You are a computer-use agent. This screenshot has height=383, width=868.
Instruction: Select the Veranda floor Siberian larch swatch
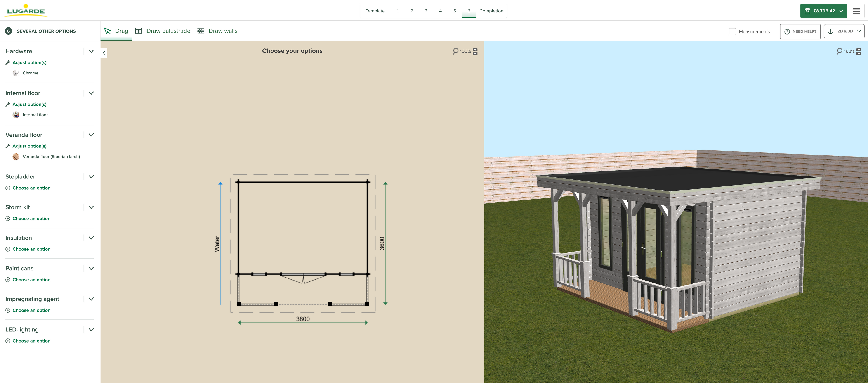pyautogui.click(x=16, y=157)
